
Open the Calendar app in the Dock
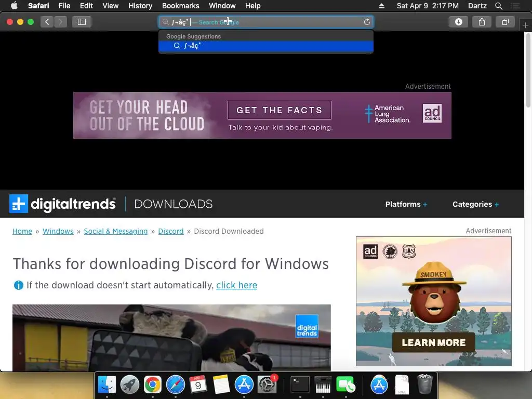198,385
